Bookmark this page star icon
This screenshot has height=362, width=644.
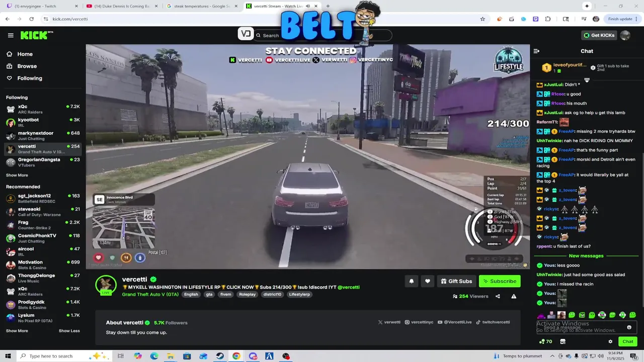point(482,19)
